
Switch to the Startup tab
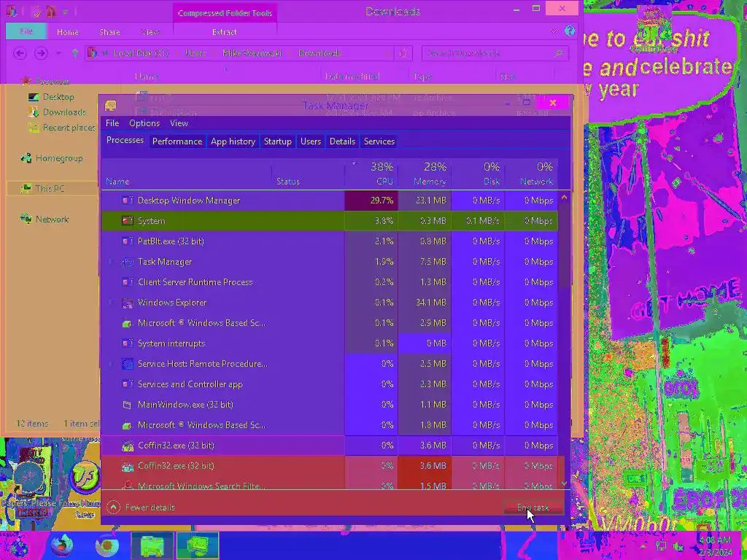coord(278,141)
